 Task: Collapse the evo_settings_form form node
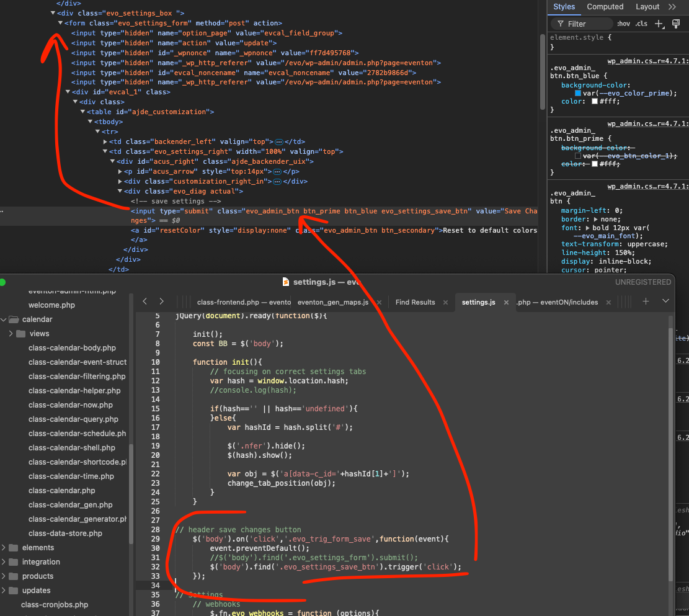(61, 23)
